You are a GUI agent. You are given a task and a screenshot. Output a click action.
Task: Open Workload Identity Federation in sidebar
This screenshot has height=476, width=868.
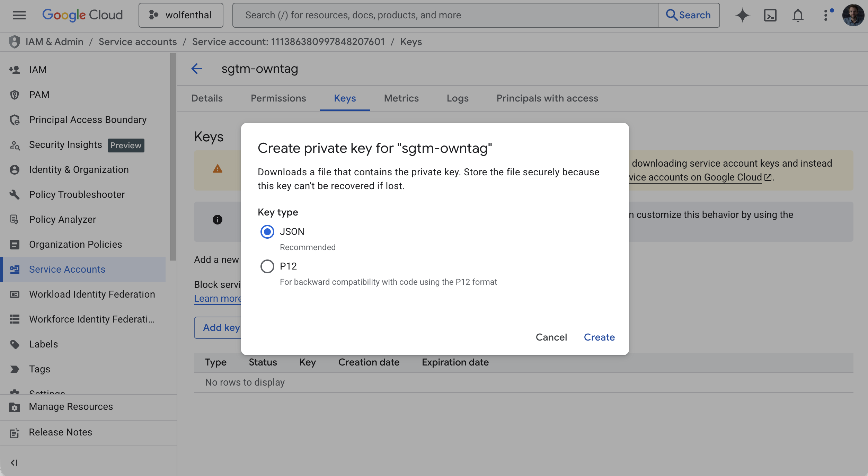[92, 294]
